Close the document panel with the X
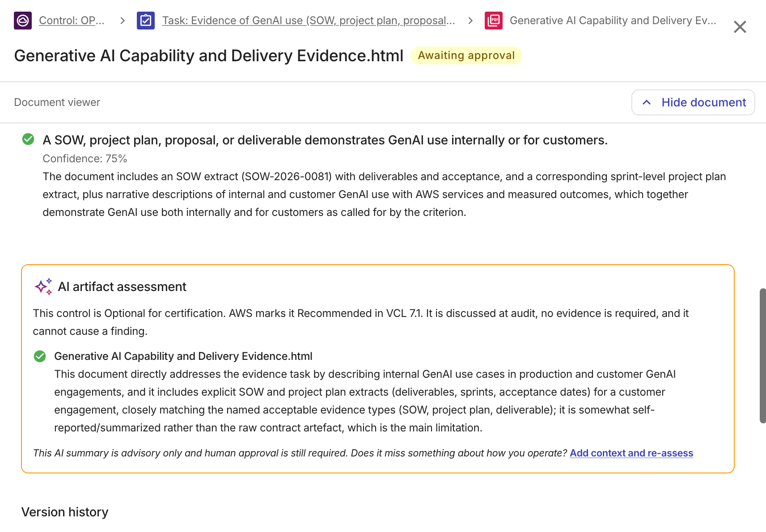Image resolution: width=766 pixels, height=532 pixels. (740, 27)
